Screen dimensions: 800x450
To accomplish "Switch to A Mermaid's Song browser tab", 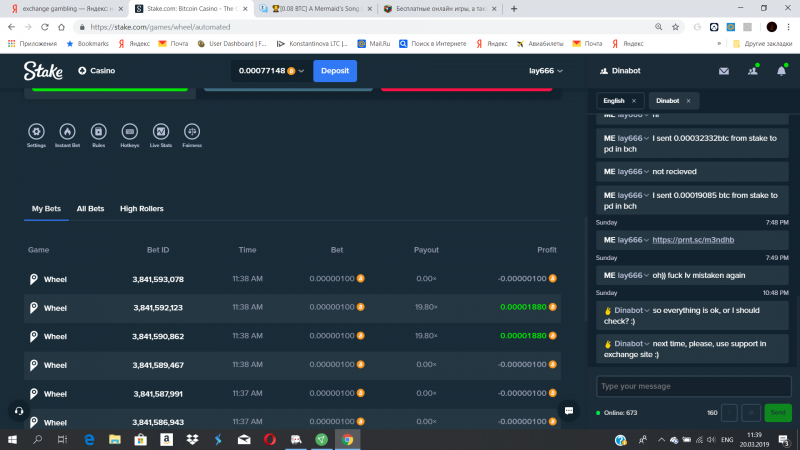I will pos(315,9).
